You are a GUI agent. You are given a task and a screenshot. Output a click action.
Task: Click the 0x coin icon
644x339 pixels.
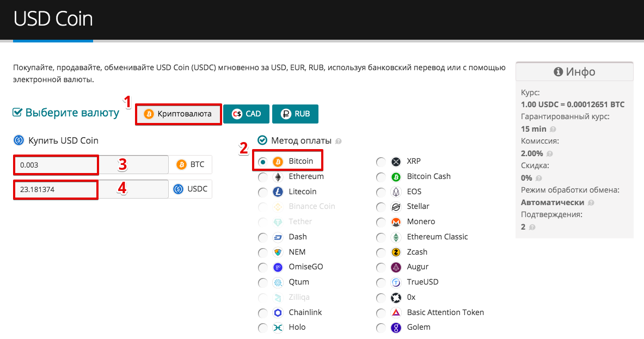396,298
